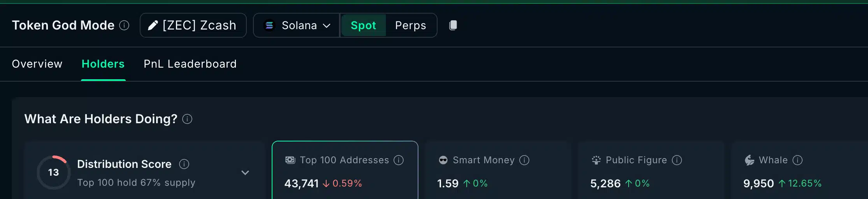Open the Solana chain dropdown
Screen dimensions: 868x199
coord(297,25)
